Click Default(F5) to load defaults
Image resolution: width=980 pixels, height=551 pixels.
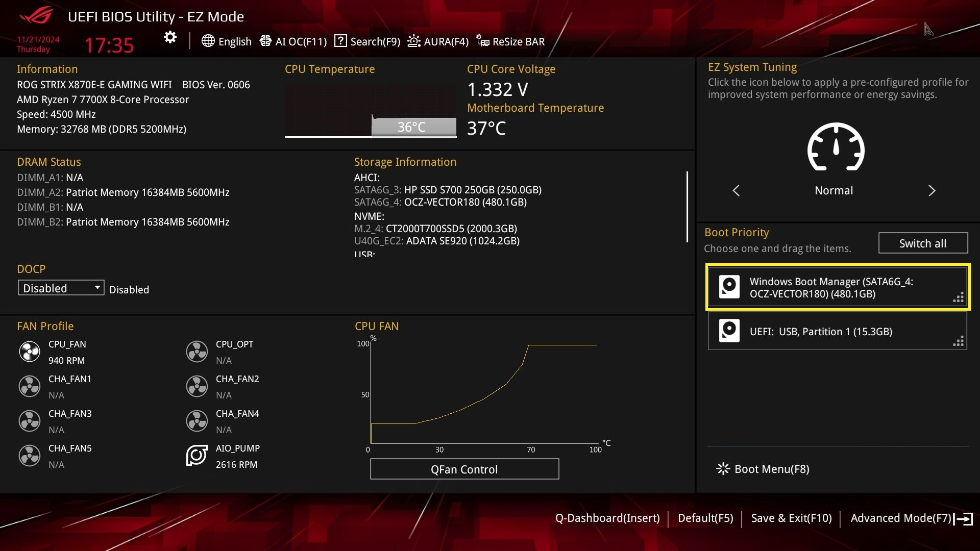[x=705, y=518]
